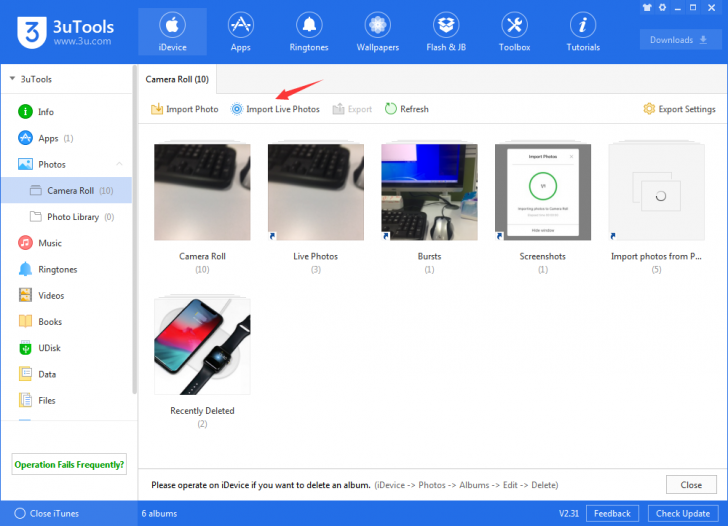Close the delete-album notice bar
This screenshot has height=526, width=728.
pos(691,485)
